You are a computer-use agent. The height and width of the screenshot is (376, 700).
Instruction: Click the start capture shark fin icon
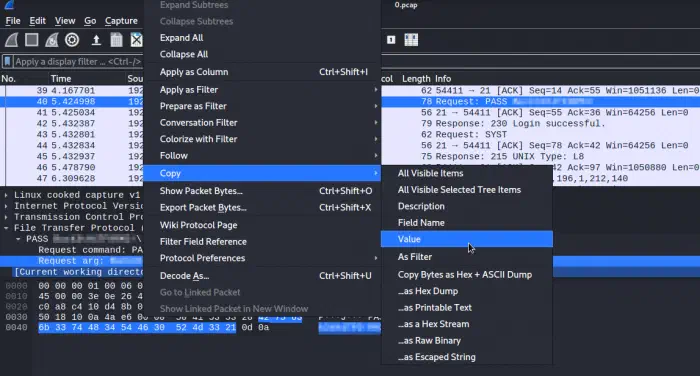tap(12, 40)
